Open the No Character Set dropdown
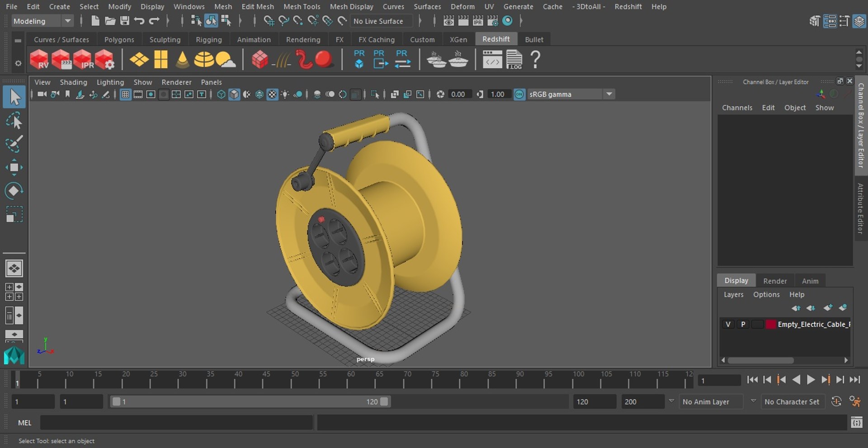Image resolution: width=868 pixels, height=448 pixels. click(x=792, y=401)
